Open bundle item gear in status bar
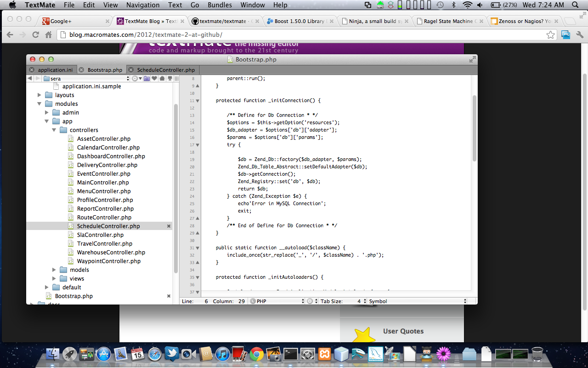Image resolution: width=588 pixels, height=368 pixels. coord(311,301)
